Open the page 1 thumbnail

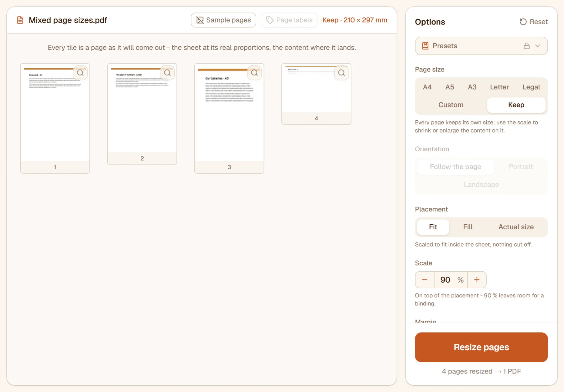pos(55,118)
